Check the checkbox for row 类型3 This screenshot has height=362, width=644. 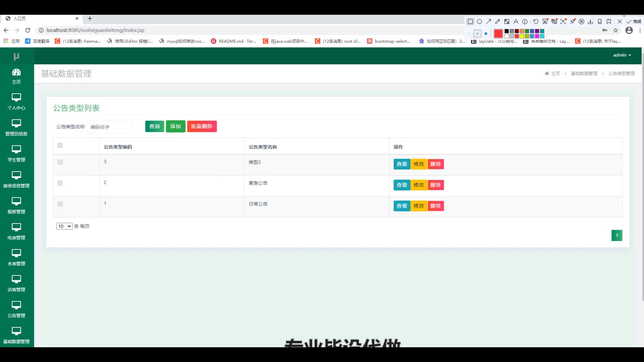[60, 162]
